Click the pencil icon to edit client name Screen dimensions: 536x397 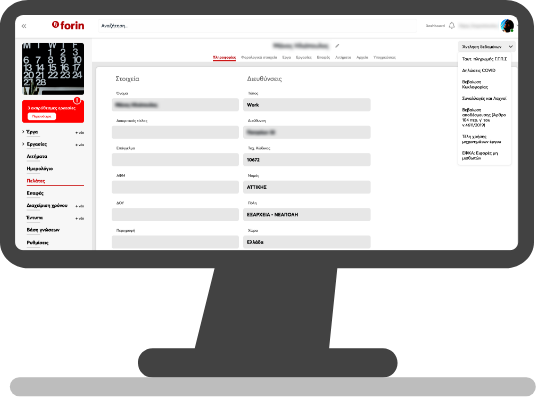(337, 45)
